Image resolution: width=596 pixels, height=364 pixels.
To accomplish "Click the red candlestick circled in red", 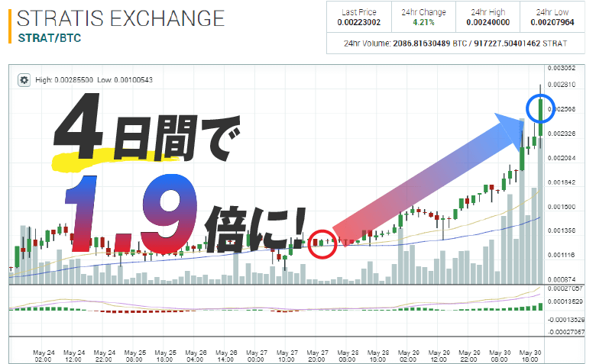I will (315, 243).
